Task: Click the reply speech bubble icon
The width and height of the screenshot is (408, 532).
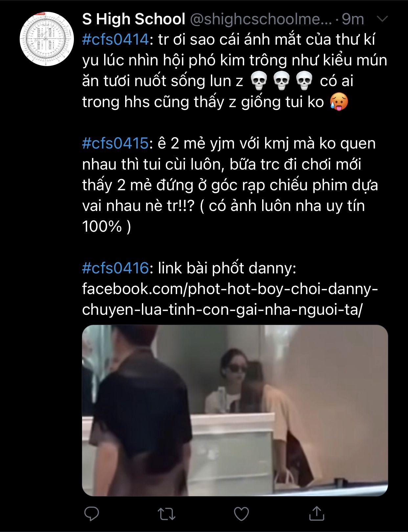Action: point(92,514)
